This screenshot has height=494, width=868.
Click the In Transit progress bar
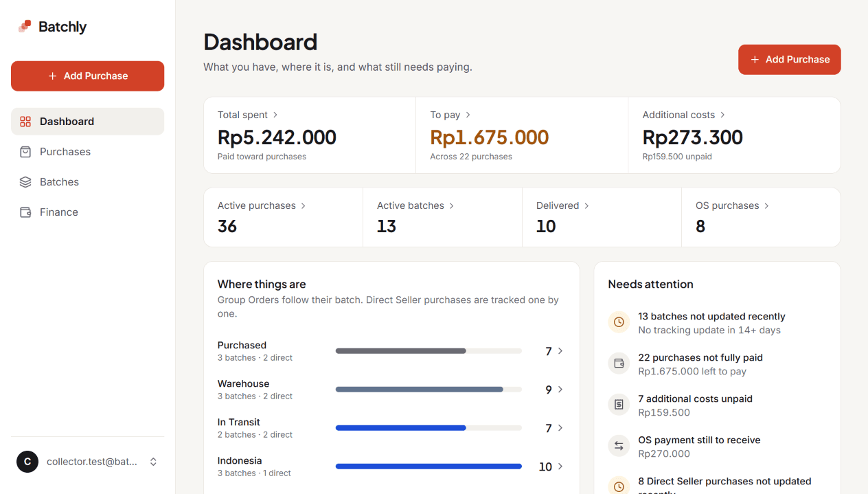pos(429,428)
